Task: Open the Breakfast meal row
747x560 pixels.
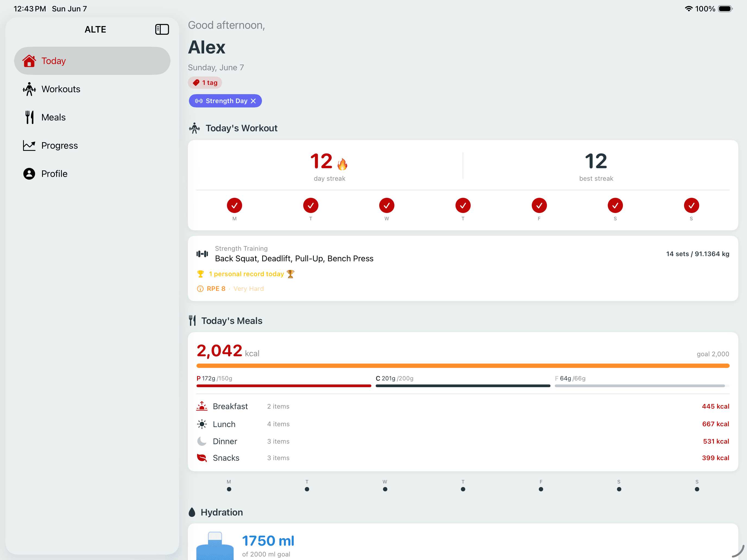Action: click(463, 406)
